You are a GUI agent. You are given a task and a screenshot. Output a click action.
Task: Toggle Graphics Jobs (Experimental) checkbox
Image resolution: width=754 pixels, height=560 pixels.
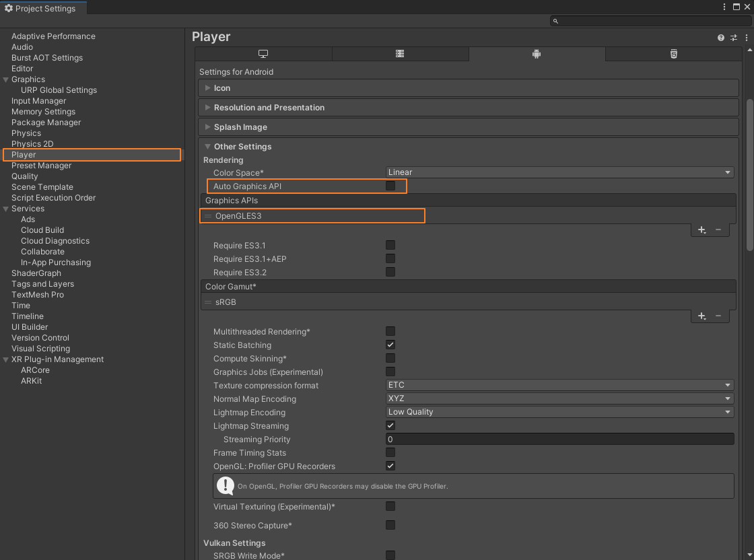coord(390,372)
